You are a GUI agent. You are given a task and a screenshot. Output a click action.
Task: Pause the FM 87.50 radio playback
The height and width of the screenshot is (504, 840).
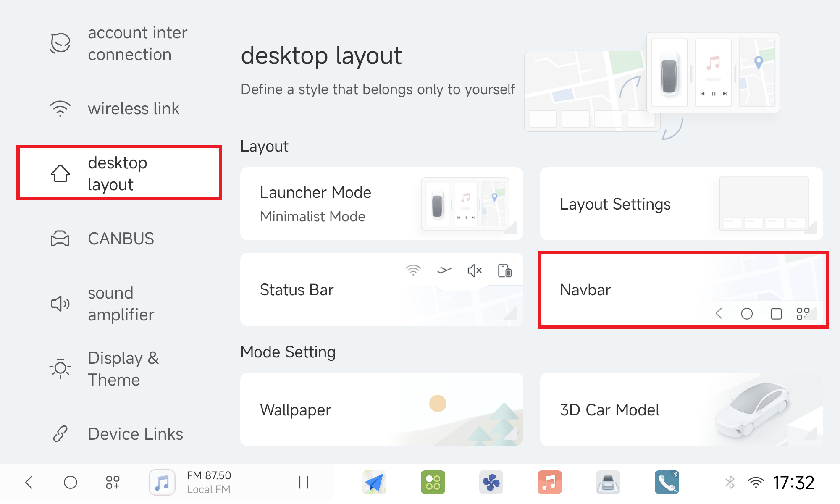303,482
